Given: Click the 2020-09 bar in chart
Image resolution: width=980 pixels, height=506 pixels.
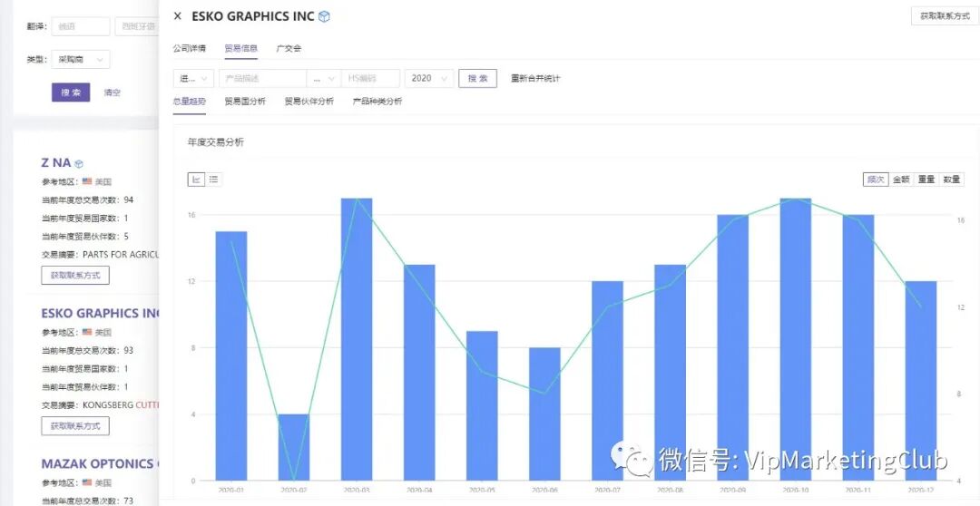Looking at the screenshot, I should pos(733,347).
